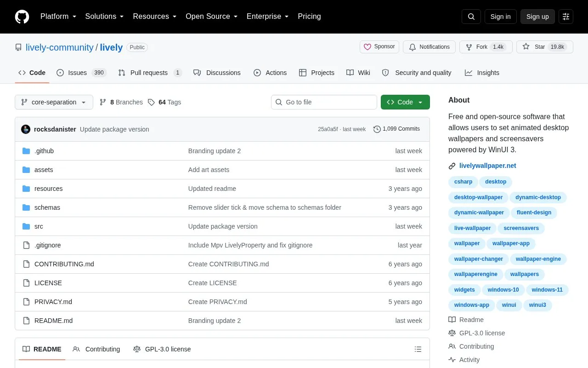The image size is (588, 368).
Task: Expand the green Code dropdown button
Action: [x=405, y=102]
